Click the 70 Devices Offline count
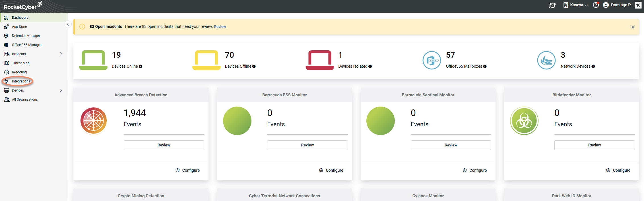Screen dimensions: 644x201 pyautogui.click(x=230, y=55)
